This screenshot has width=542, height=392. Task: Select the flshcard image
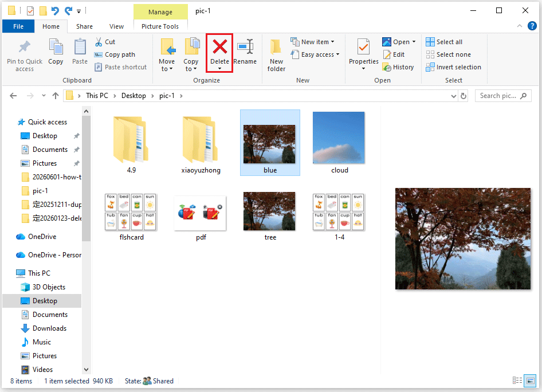tap(131, 217)
